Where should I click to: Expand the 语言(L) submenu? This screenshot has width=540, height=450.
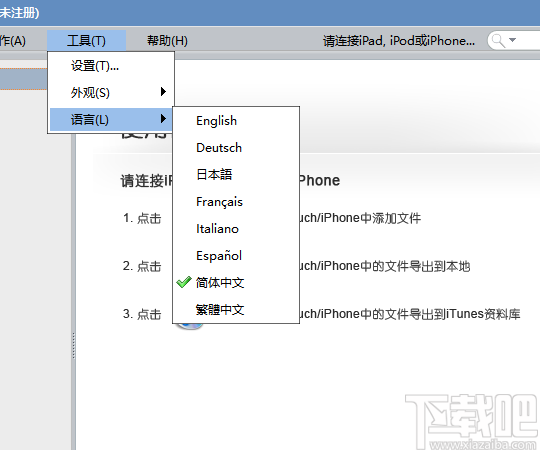click(111, 119)
